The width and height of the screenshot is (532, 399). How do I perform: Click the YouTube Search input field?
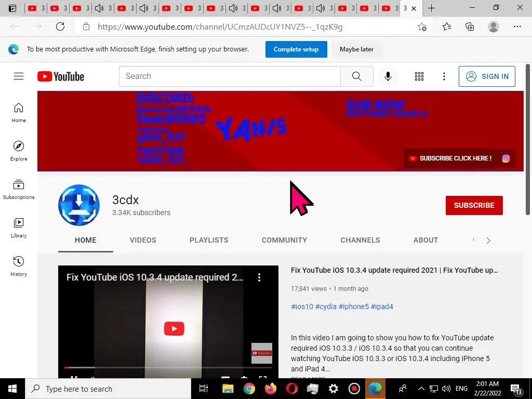pos(230,76)
